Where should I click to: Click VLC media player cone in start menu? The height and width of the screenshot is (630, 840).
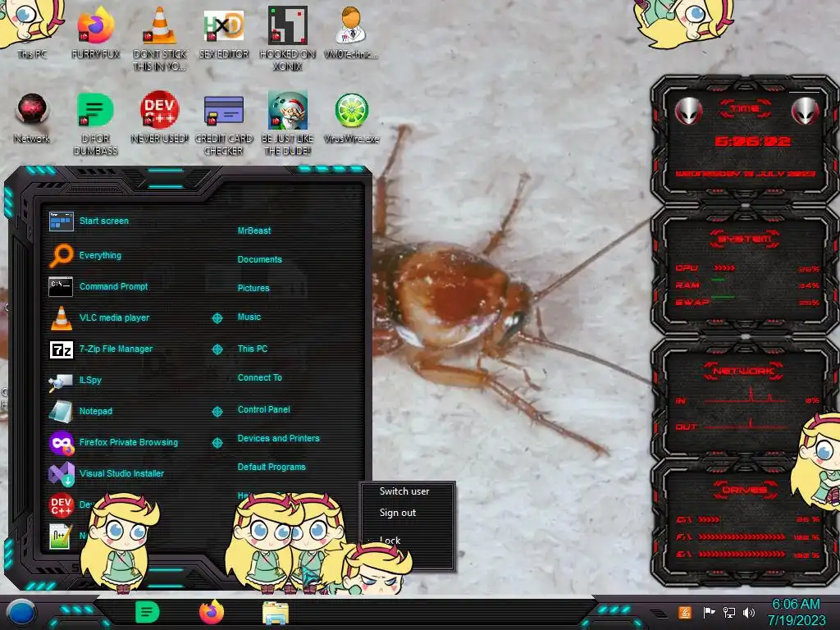click(61, 317)
